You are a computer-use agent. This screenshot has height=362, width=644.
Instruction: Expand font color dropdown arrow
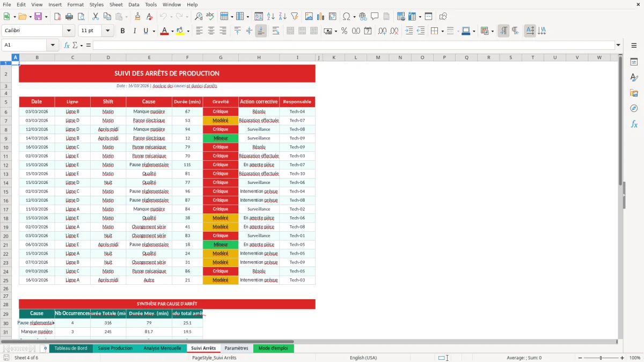[x=171, y=31]
